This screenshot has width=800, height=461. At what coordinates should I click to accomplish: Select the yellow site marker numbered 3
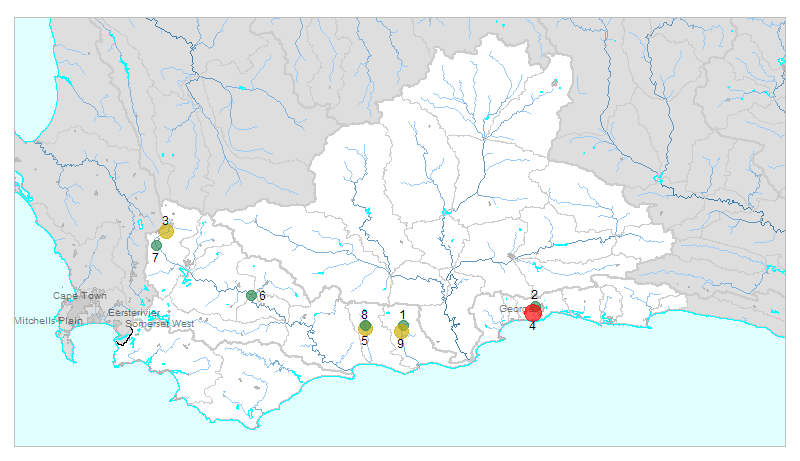pyautogui.click(x=166, y=232)
